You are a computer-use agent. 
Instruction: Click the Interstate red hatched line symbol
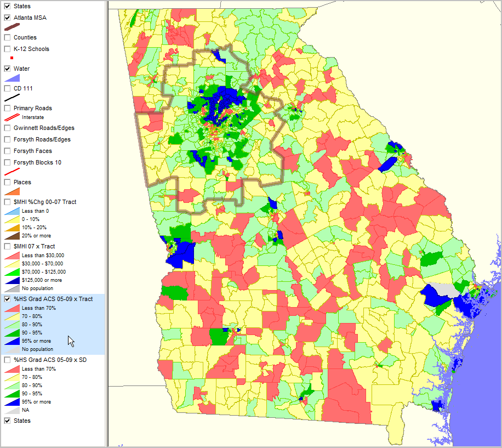coord(12,117)
